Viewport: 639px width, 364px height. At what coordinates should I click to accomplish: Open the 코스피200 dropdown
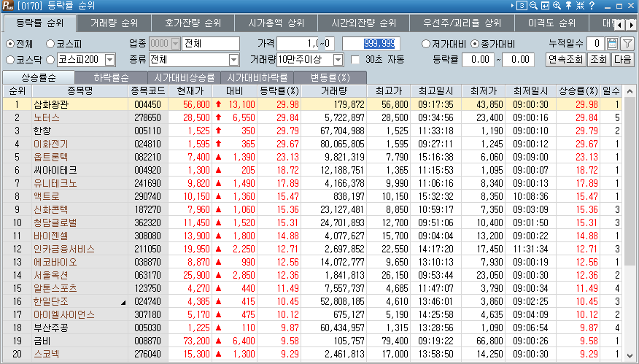tap(109, 60)
